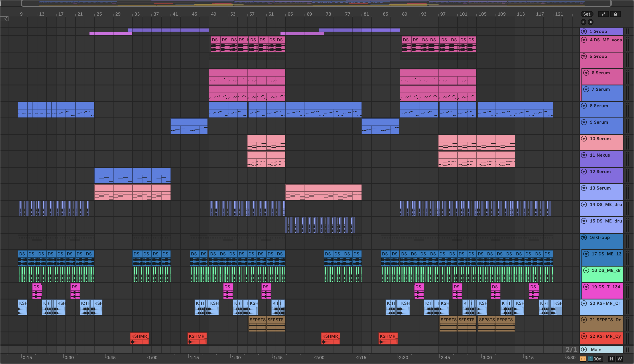This screenshot has height=364, width=634.
Task: Click the W optimize width button
Action: coord(620,359)
